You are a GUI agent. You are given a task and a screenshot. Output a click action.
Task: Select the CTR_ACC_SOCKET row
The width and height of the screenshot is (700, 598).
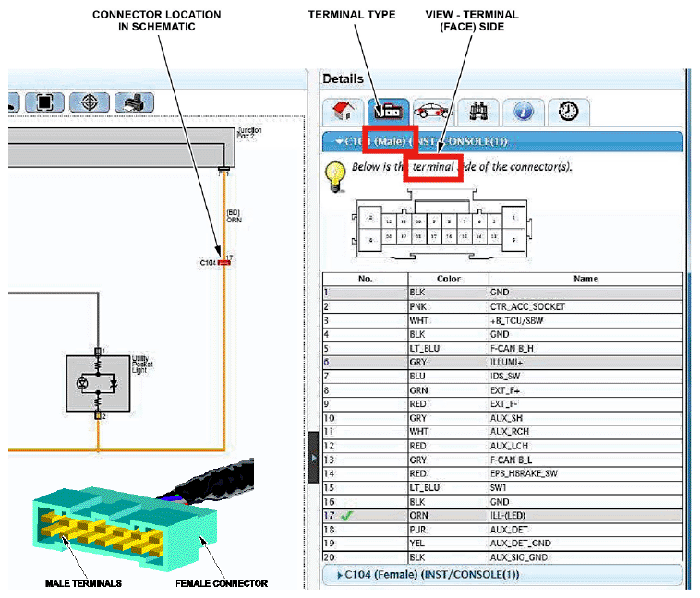(x=502, y=306)
